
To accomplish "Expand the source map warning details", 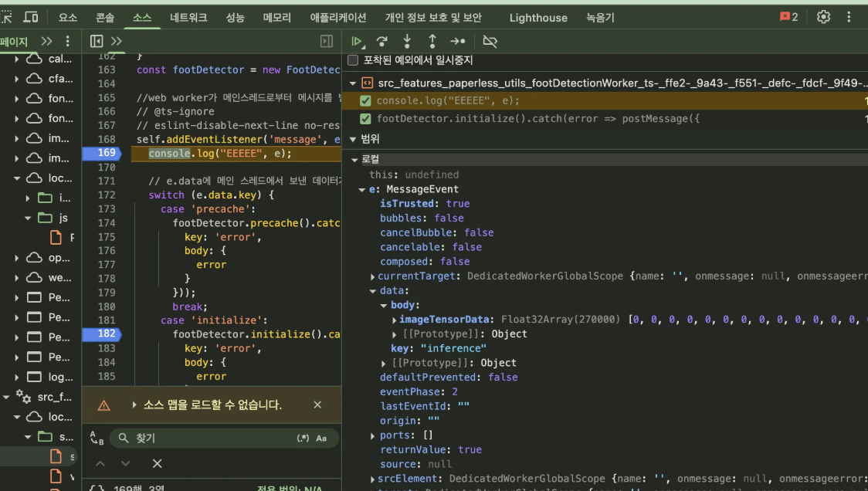I will click(x=134, y=405).
